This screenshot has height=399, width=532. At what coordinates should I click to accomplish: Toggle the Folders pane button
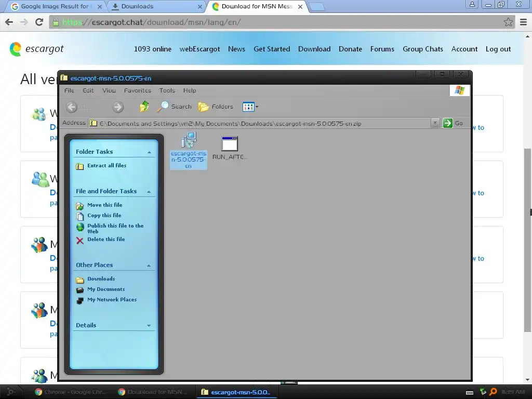pyautogui.click(x=216, y=107)
